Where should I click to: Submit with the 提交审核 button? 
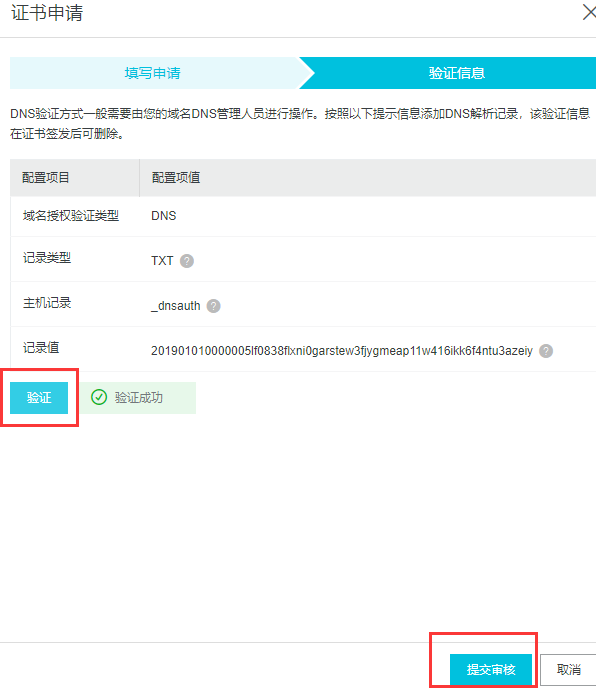point(491,670)
